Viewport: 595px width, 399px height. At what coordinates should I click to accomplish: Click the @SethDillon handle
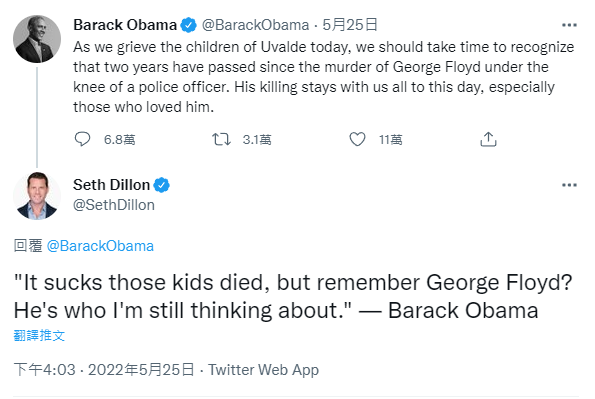(x=114, y=205)
